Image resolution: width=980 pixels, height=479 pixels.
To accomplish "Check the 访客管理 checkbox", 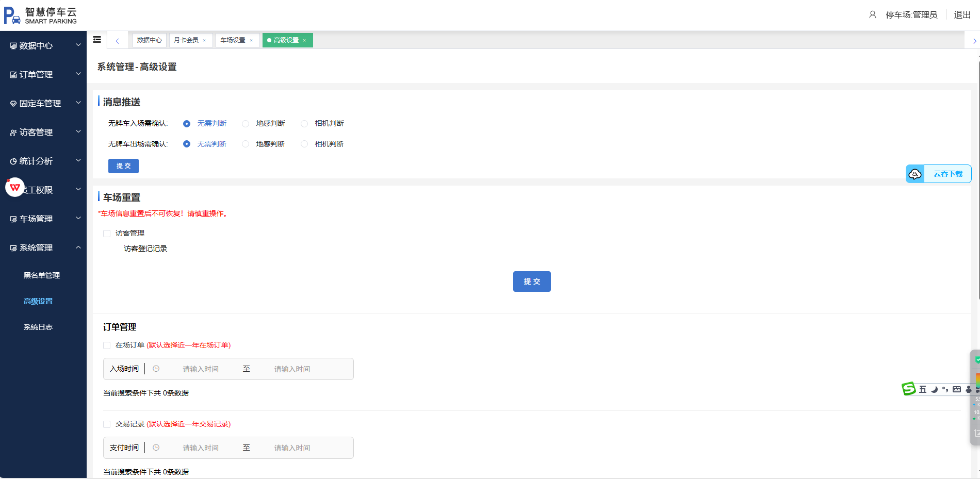I will [107, 234].
